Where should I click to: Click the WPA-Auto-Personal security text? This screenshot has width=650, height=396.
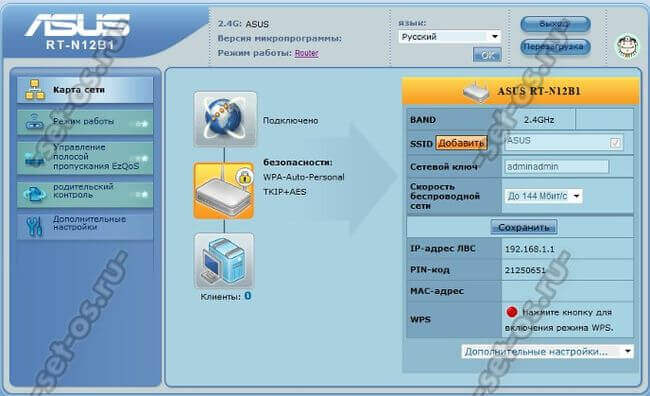303,177
